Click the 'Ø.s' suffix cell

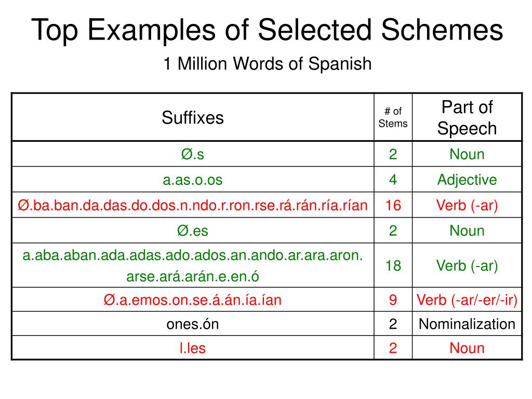tap(193, 154)
